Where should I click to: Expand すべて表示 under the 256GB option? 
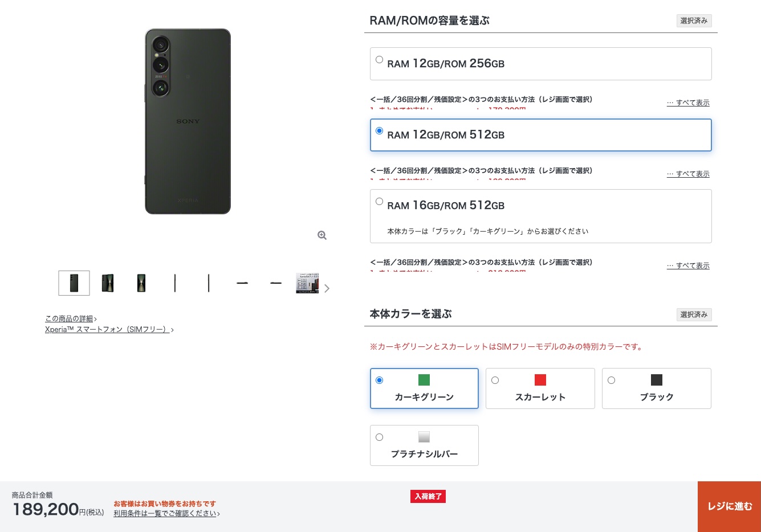point(688,103)
